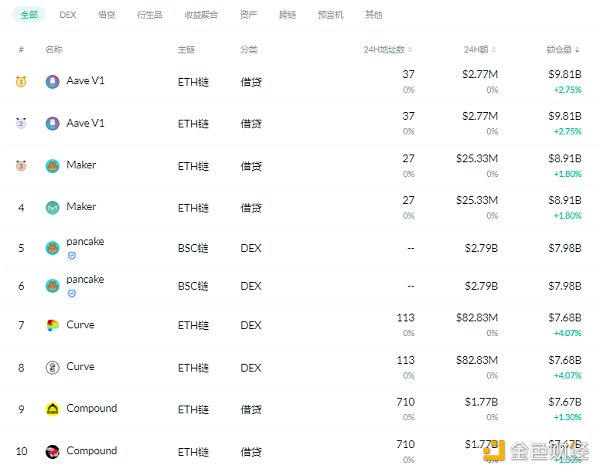Sort by the 锁仓量 column arrow
This screenshot has width=600, height=472.
click(581, 49)
